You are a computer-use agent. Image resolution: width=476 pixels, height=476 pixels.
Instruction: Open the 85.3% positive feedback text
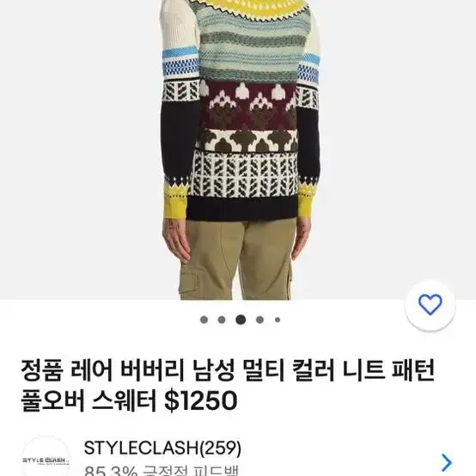tap(162, 471)
